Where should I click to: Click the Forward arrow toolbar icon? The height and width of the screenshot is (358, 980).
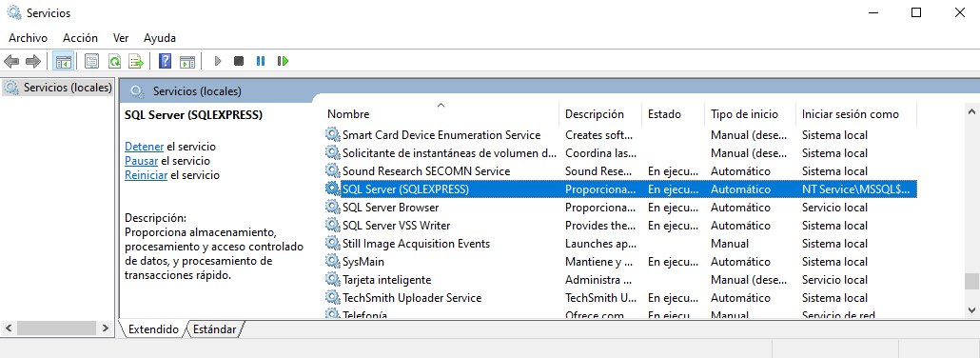[x=33, y=61]
